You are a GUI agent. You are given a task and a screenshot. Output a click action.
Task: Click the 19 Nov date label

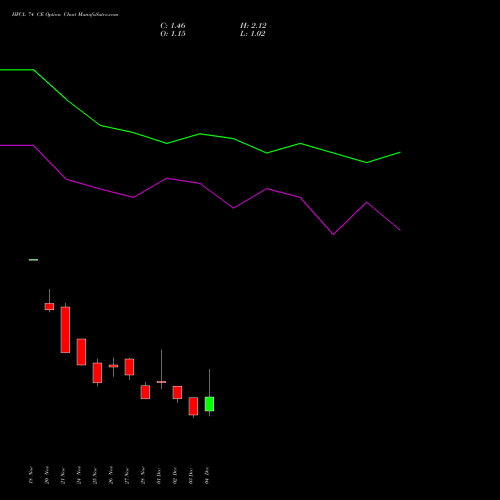[31, 475]
